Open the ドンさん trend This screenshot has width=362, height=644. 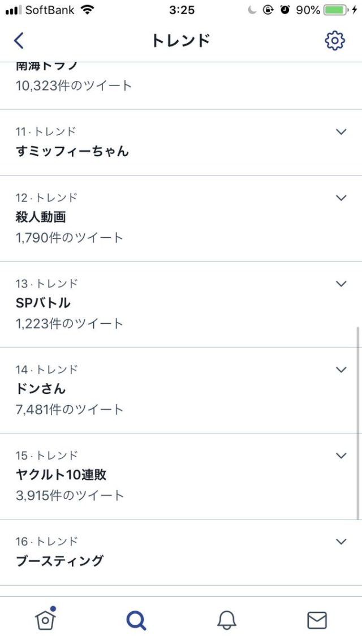pyautogui.click(x=41, y=389)
